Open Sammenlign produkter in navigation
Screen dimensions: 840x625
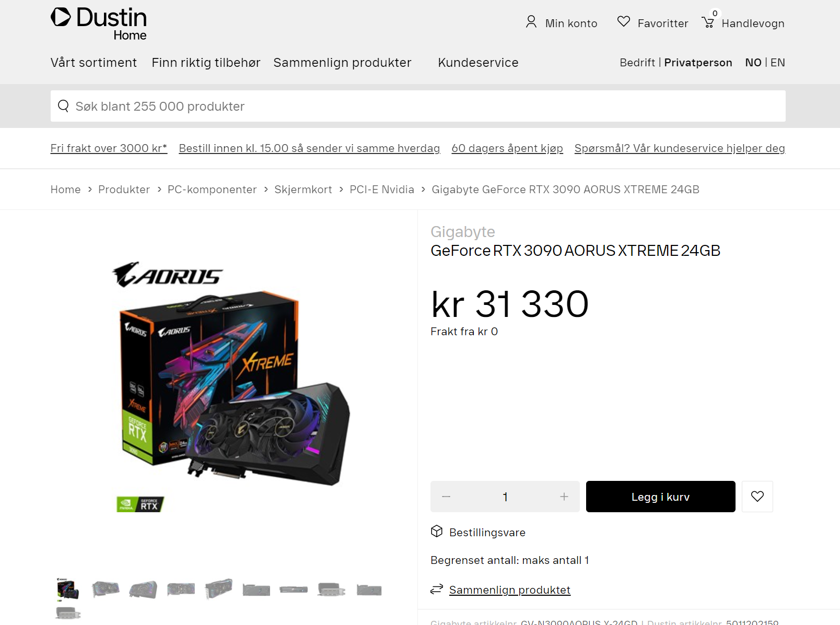point(342,63)
